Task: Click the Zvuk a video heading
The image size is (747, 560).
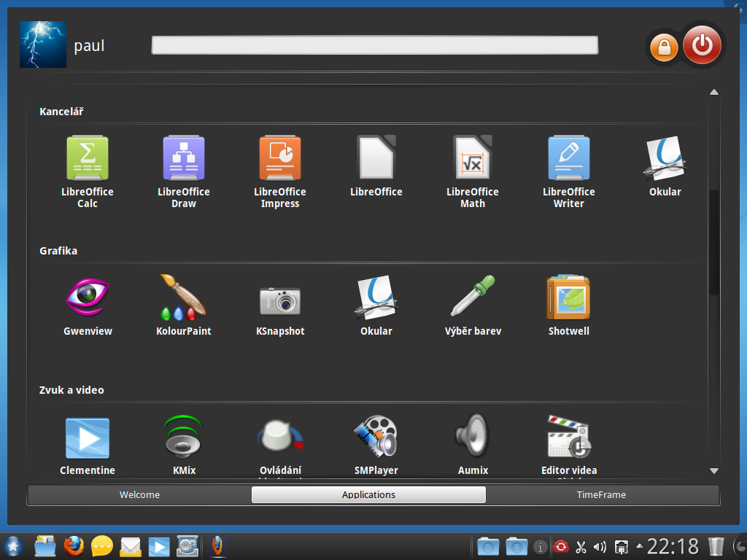Action: (x=71, y=390)
